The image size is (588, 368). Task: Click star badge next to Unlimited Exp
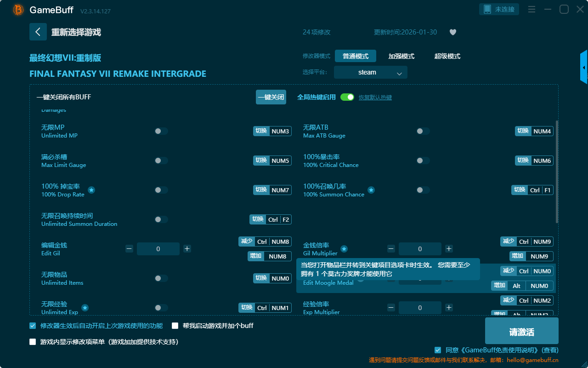pyautogui.click(x=85, y=308)
